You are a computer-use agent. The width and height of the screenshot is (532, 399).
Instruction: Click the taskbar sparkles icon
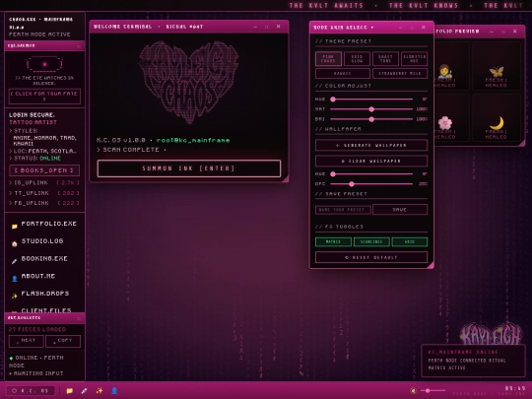pos(100,390)
